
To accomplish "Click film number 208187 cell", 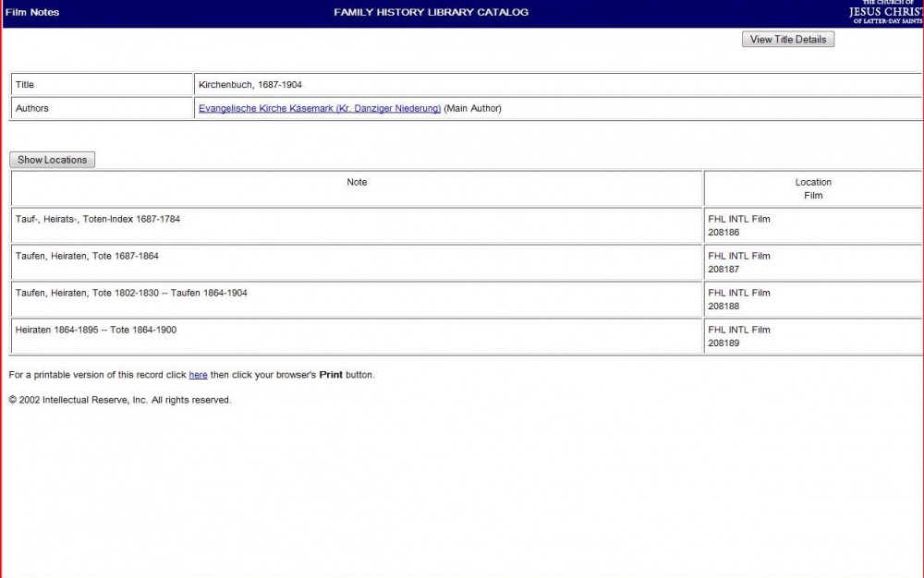I will [723, 270].
